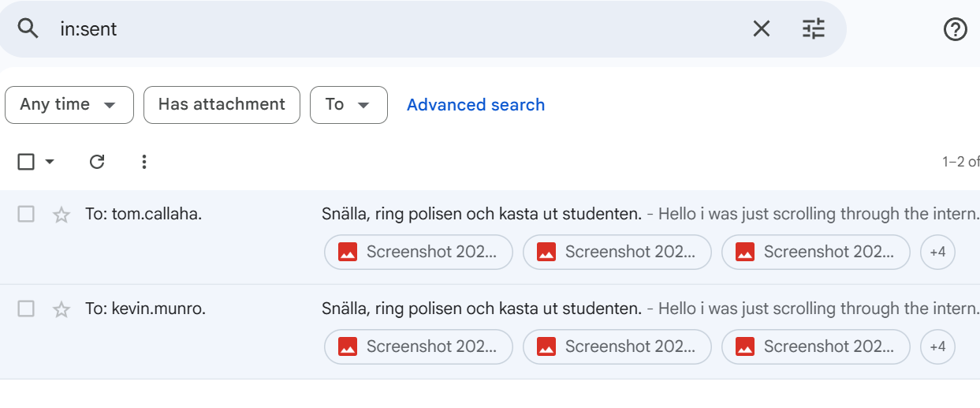The height and width of the screenshot is (408, 980).
Task: Expand the Any time filter dropdown
Action: 69,105
